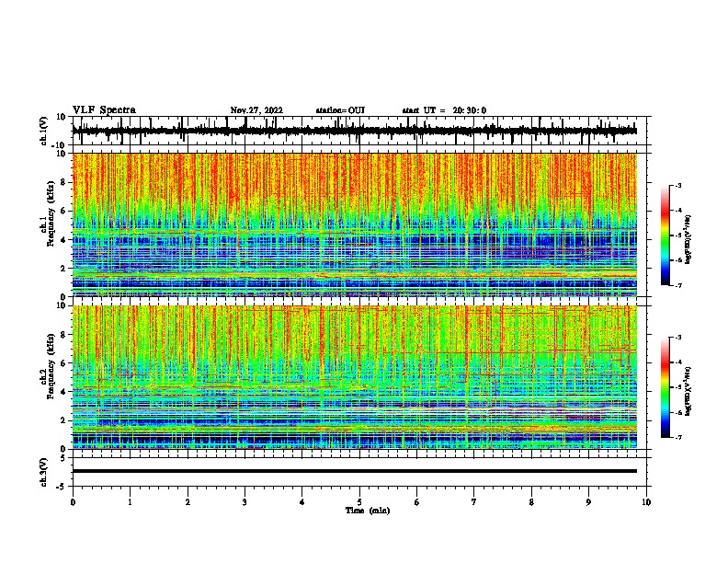Click the time axis tick "5"
728x563 pixels.
coord(359,502)
